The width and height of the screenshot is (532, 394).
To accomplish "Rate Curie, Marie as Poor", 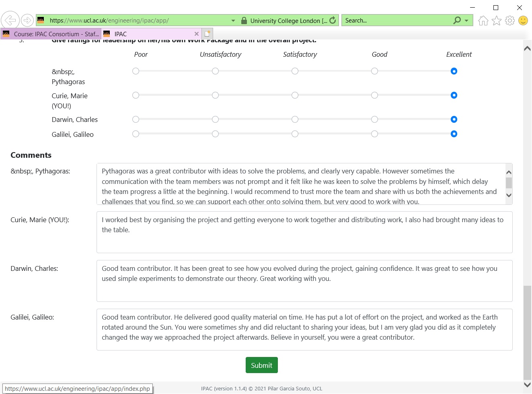I will click(136, 95).
